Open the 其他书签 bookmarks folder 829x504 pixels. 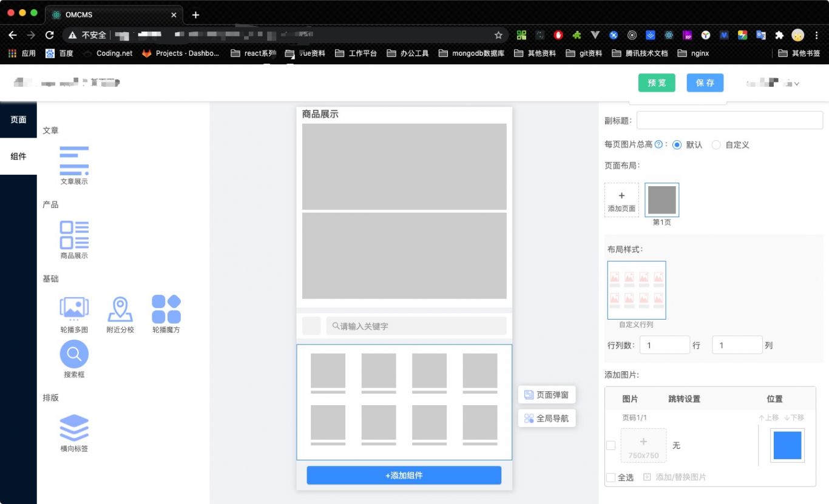[799, 53]
